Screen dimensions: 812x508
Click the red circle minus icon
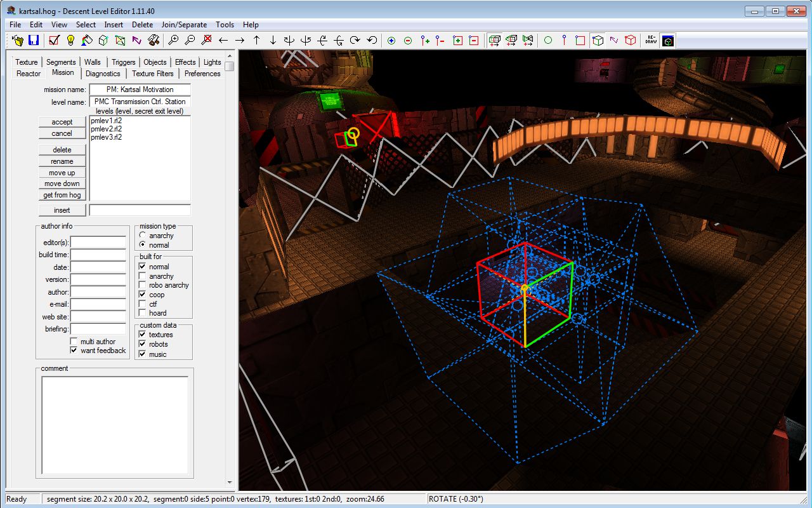point(408,41)
